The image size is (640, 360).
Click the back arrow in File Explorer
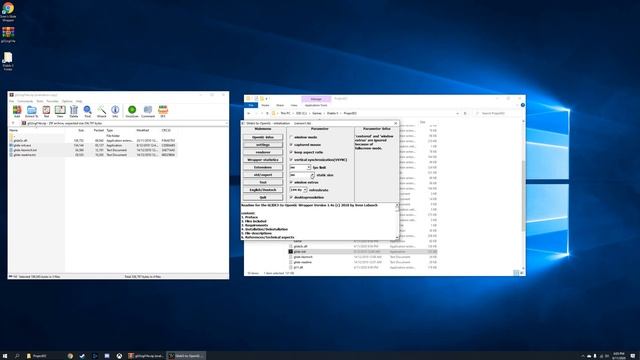pos(249,113)
